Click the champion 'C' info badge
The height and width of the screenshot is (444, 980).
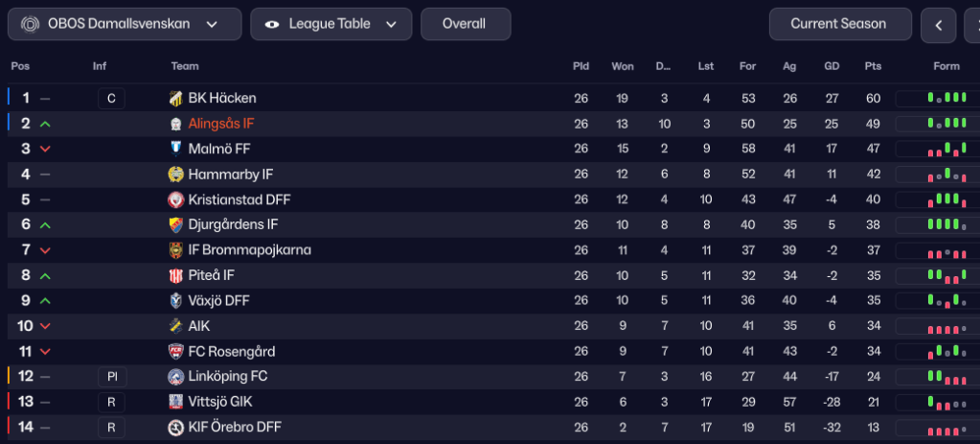111,98
